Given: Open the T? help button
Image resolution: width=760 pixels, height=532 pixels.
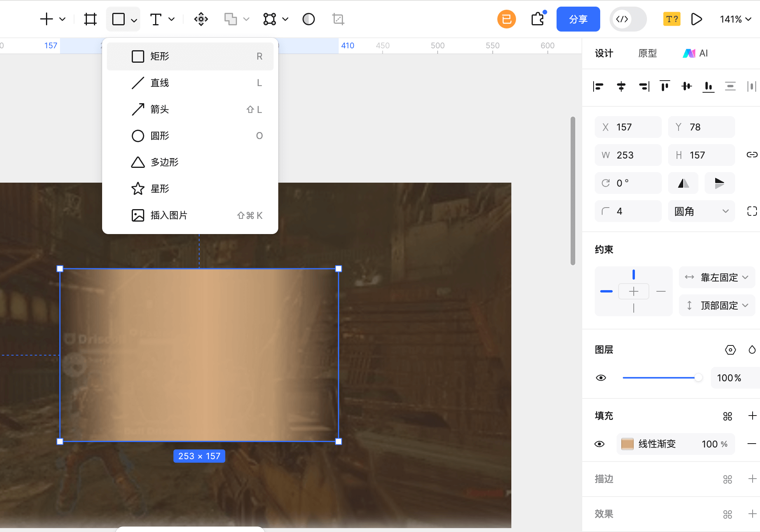Looking at the screenshot, I should (672, 19).
